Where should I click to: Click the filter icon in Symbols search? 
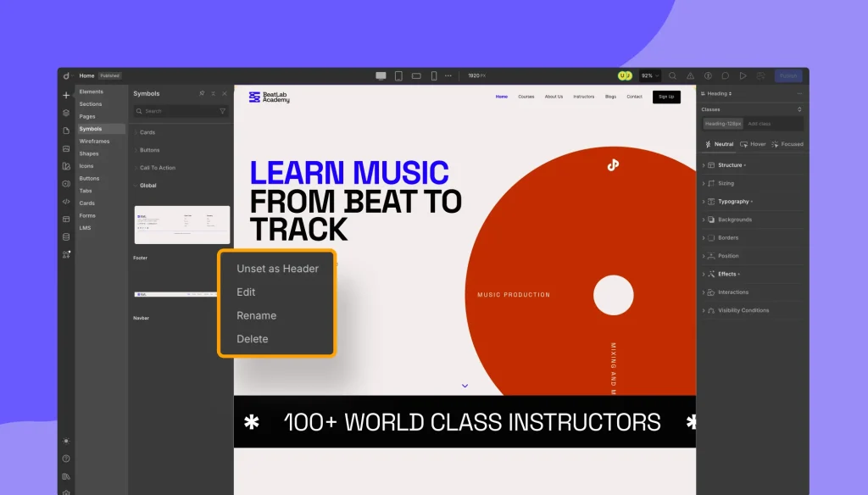pos(223,111)
